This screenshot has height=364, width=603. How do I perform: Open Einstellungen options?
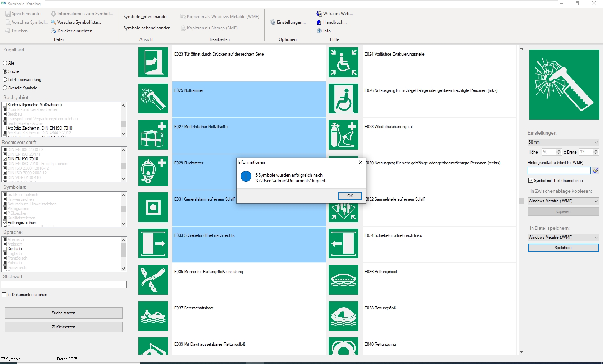pyautogui.click(x=288, y=22)
